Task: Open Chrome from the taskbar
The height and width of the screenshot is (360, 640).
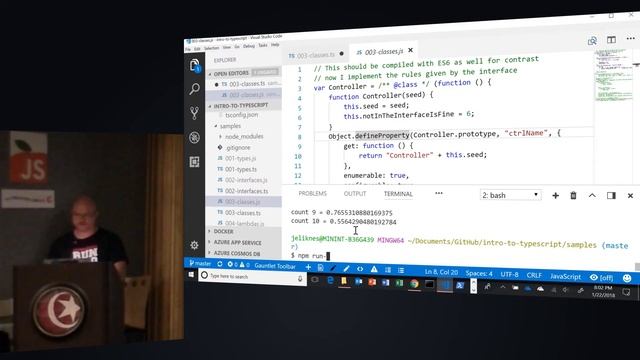Action: (414, 284)
